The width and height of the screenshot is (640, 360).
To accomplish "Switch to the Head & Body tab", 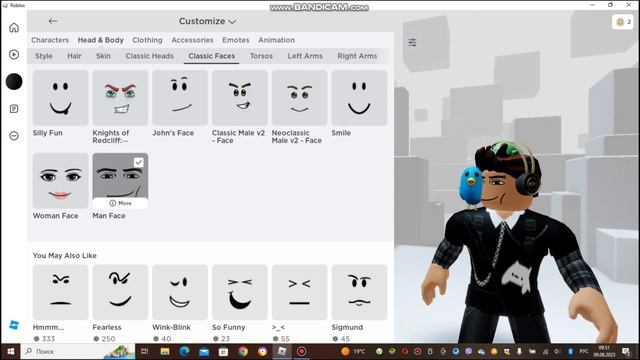I will point(100,40).
